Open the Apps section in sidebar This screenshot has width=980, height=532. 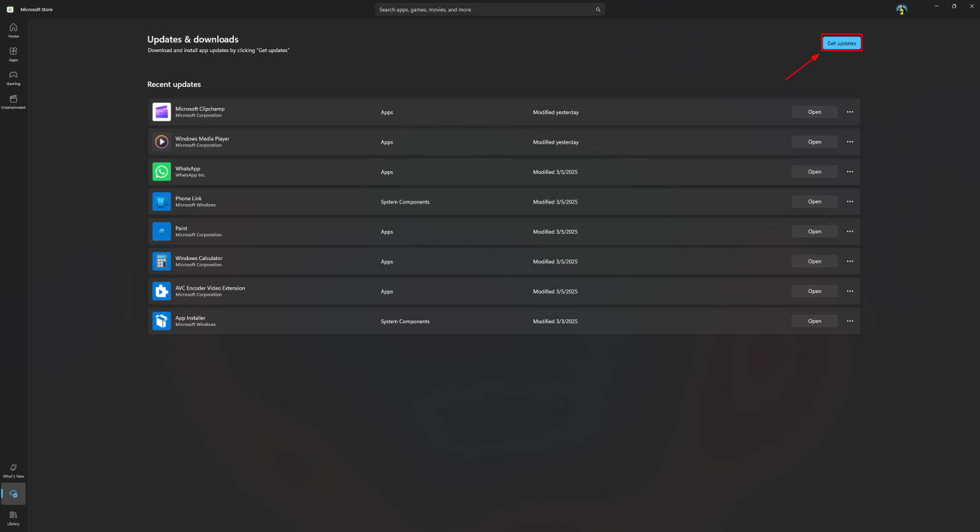coord(13,54)
